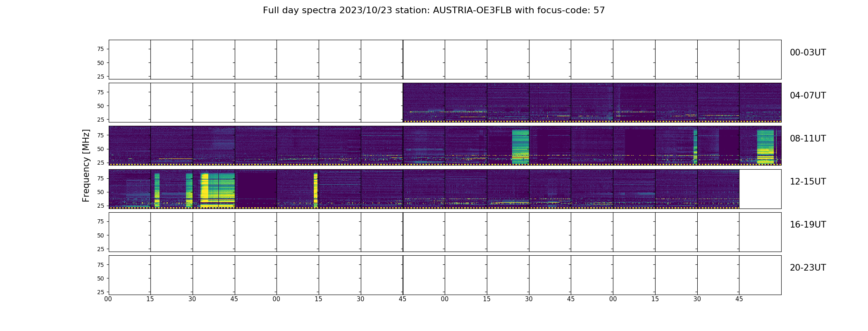Click the '25' tick label of 08-11UT row

tap(100, 163)
